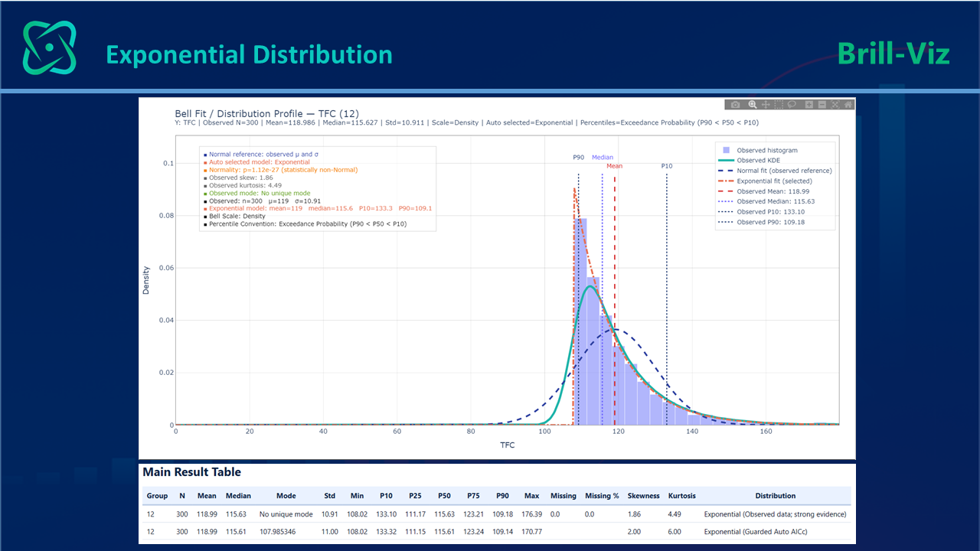Click the 'Bell Scale: Density' note
The image size is (980, 551).
click(x=237, y=216)
